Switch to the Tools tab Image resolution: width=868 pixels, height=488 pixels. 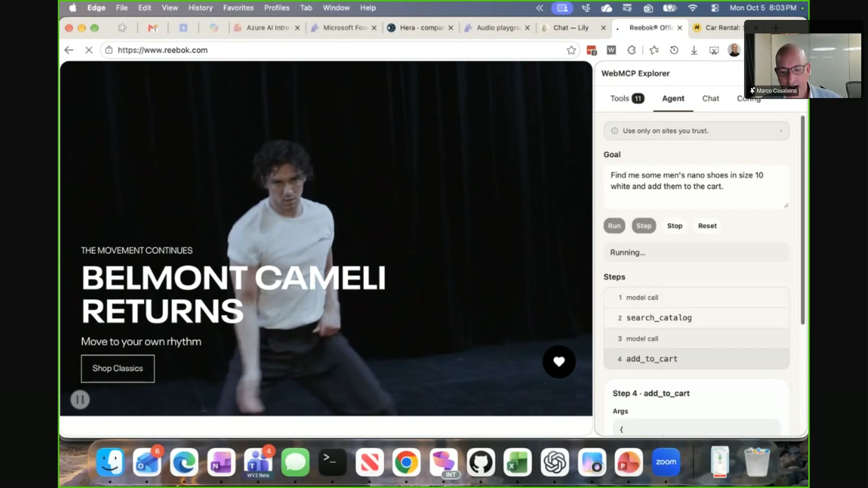(x=627, y=98)
